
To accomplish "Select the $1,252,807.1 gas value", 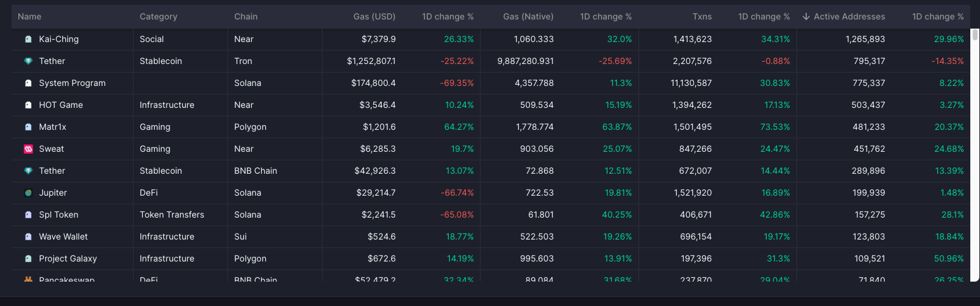I will click(371, 61).
